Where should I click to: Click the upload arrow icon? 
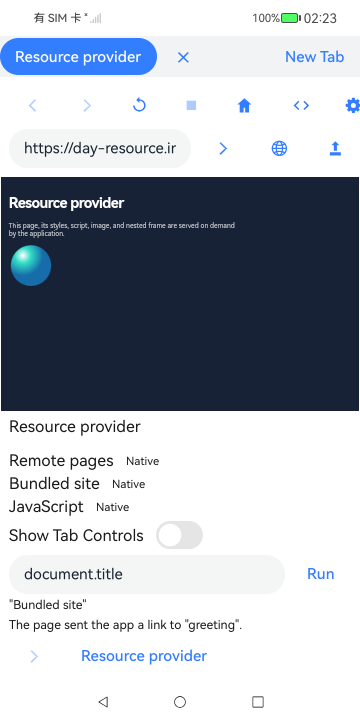[336, 148]
